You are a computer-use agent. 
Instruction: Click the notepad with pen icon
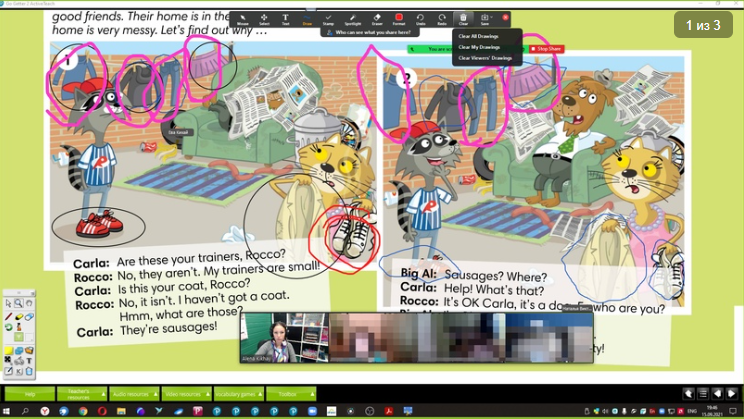tap(9, 371)
